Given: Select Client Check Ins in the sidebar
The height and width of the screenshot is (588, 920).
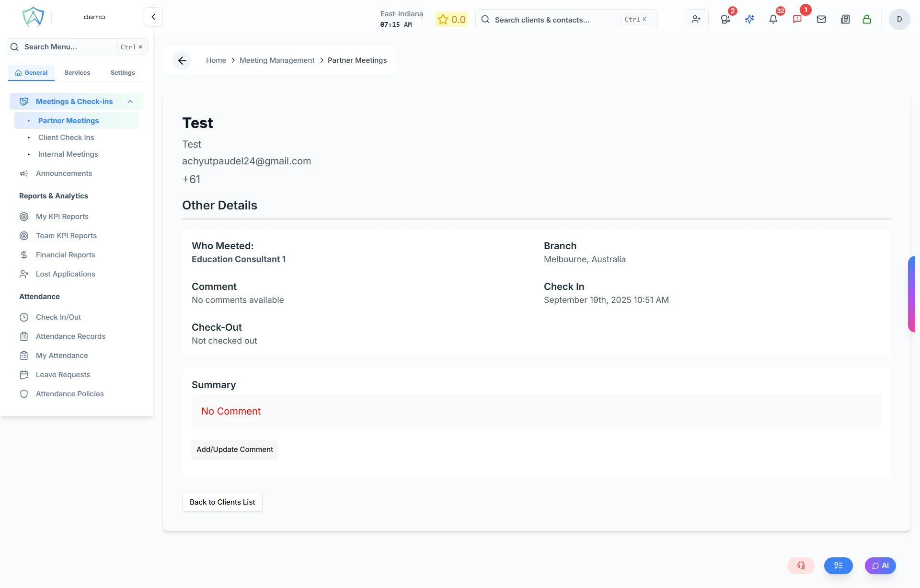Looking at the screenshot, I should tap(67, 138).
